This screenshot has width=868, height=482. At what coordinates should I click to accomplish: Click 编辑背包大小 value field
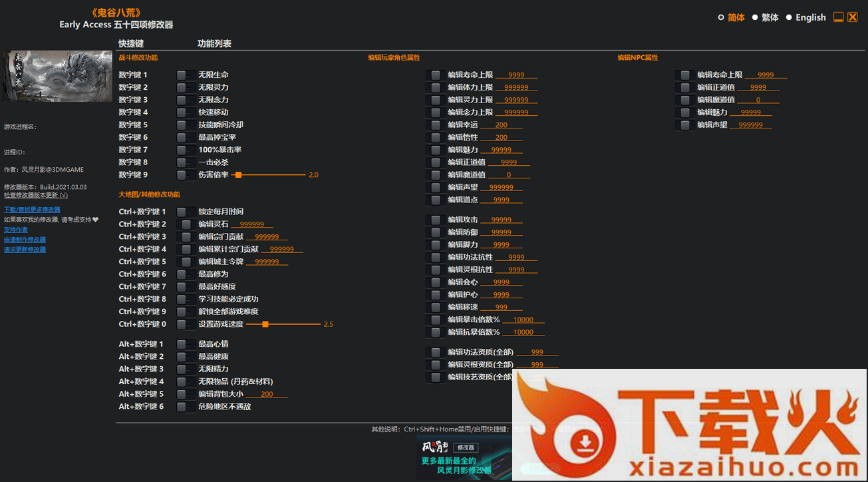(x=267, y=395)
